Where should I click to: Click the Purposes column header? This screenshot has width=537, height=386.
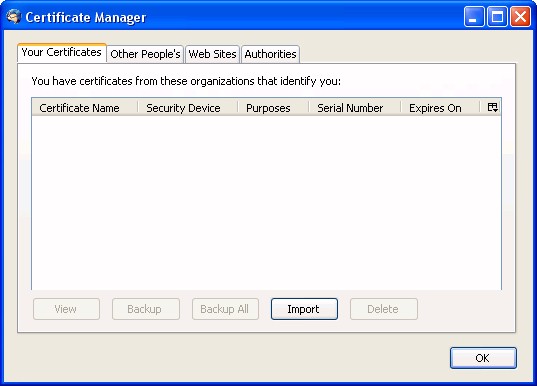(273, 108)
